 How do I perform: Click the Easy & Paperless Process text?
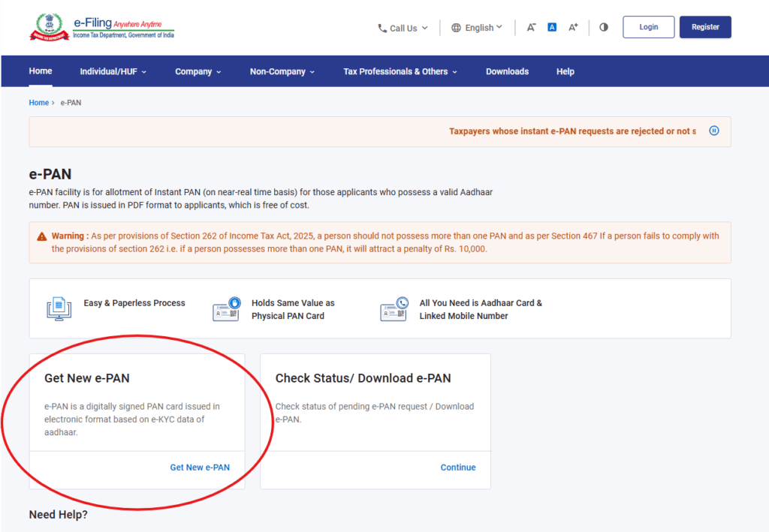click(x=134, y=302)
